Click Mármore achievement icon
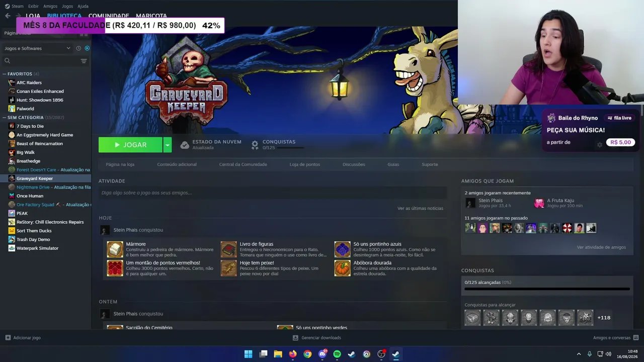This screenshot has width=644, height=362. (x=115, y=249)
